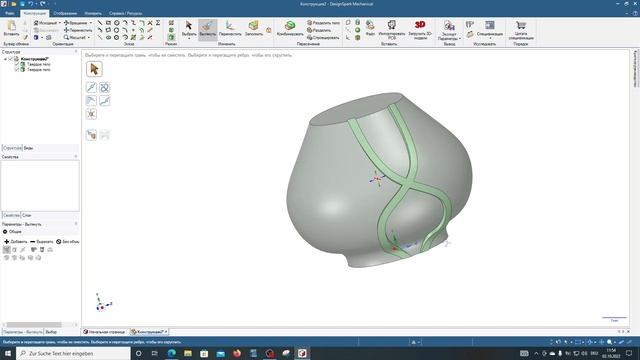Click the sweep tool guide icon in viewport
Viewport: 640px width, 360px height.
(x=105, y=100)
